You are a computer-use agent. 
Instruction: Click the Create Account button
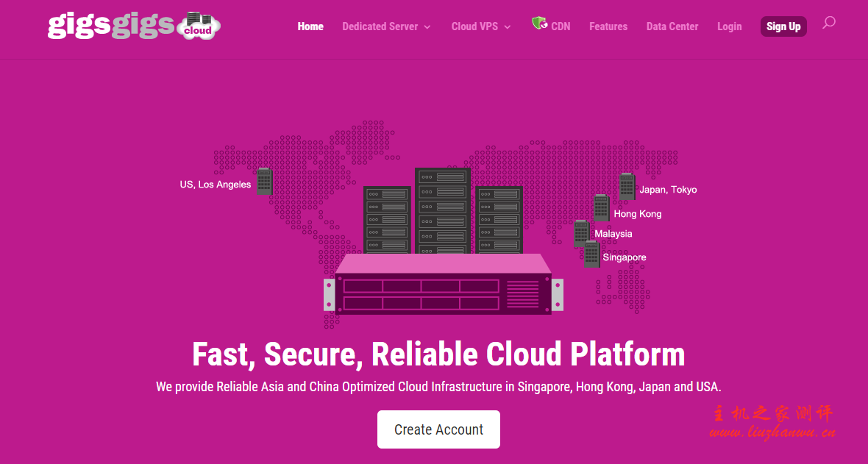438,429
